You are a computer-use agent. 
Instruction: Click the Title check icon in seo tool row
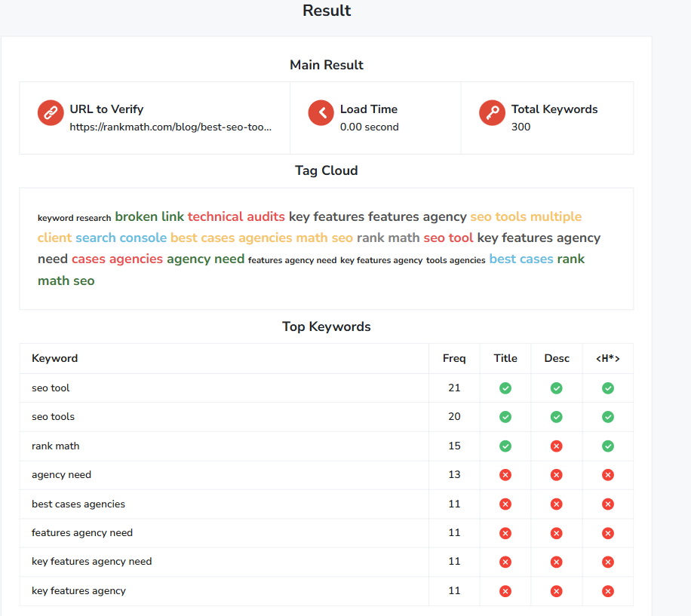point(505,388)
